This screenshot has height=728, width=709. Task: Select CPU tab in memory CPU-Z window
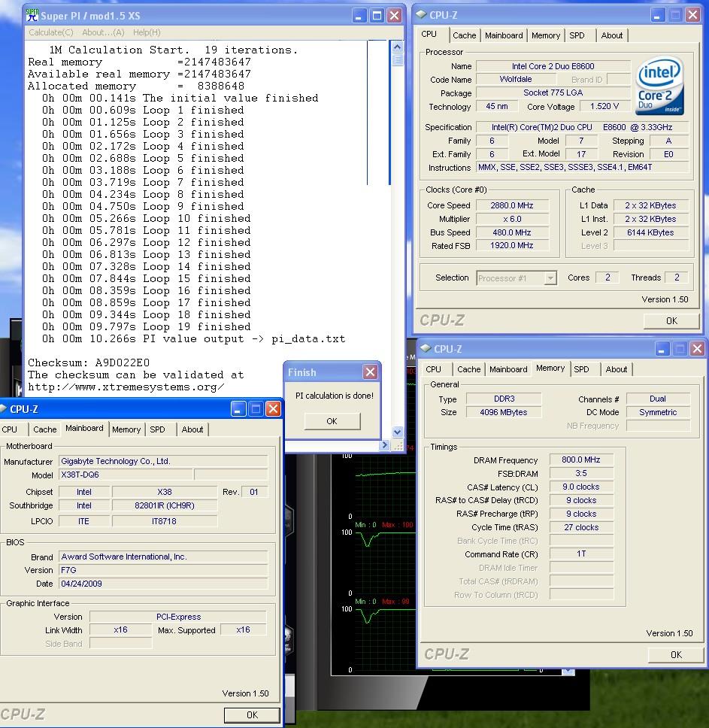tap(433, 369)
